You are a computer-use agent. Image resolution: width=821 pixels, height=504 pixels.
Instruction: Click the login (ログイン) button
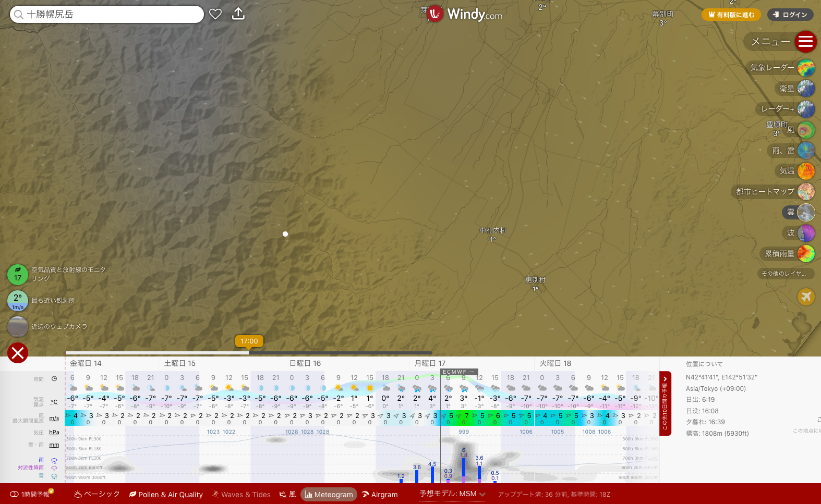[x=790, y=15]
